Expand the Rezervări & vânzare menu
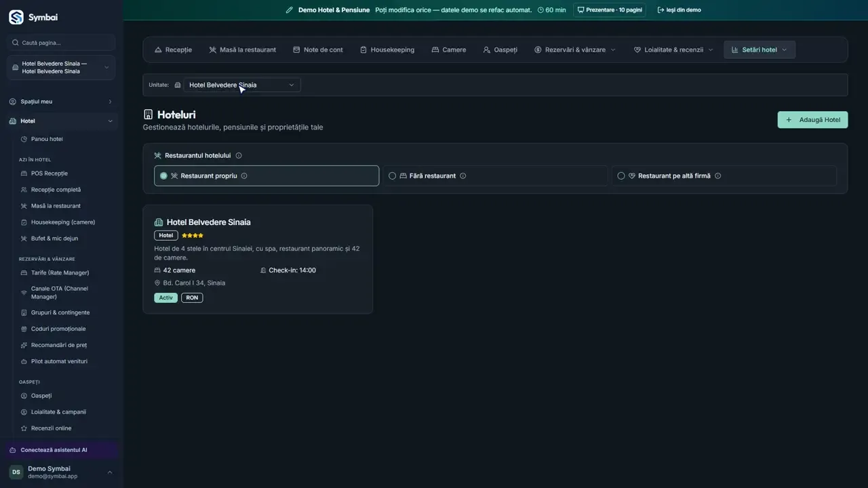 [x=575, y=49]
